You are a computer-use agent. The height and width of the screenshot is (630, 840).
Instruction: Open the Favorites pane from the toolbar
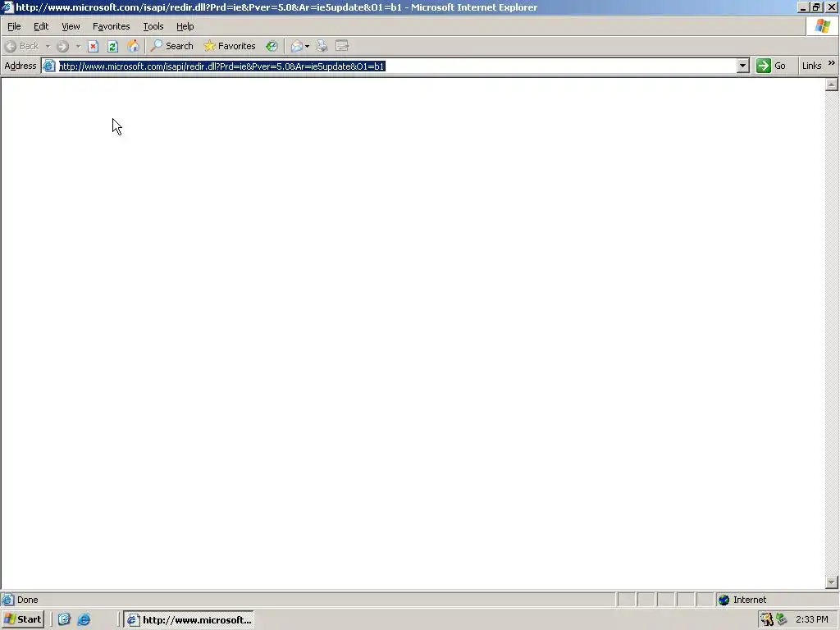[230, 46]
